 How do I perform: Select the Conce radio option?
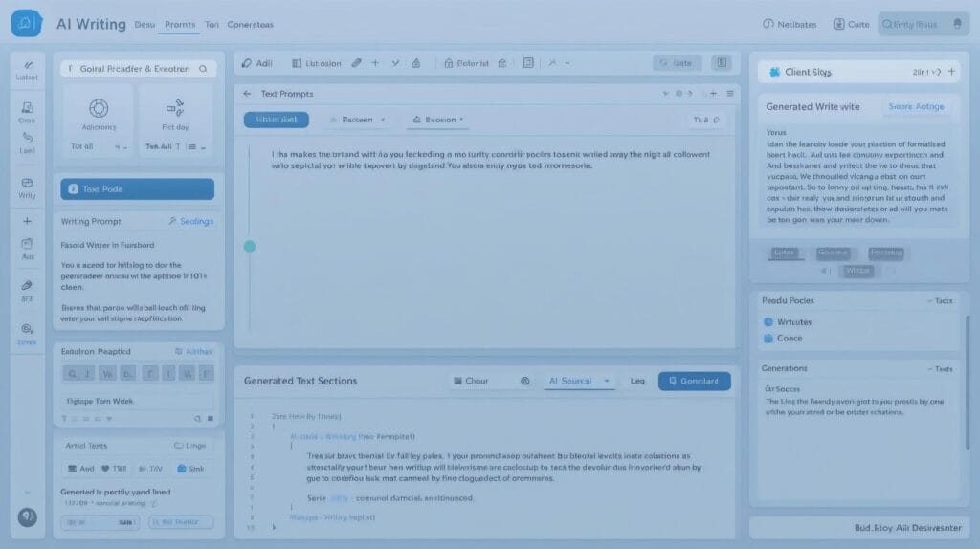point(768,339)
